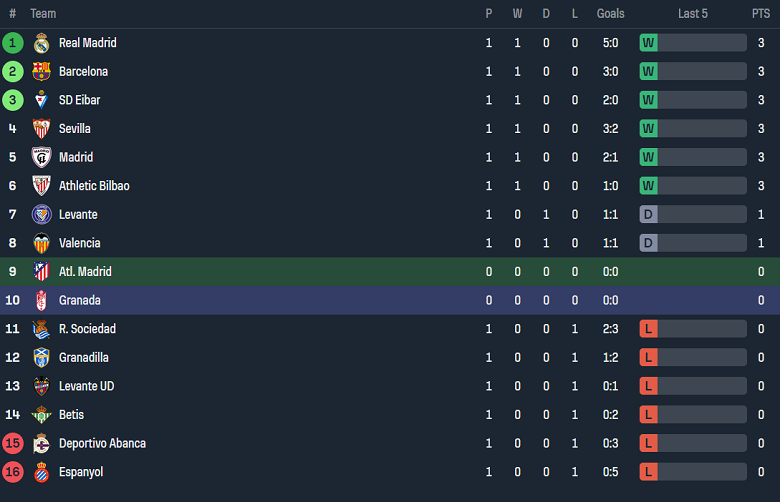The width and height of the screenshot is (780, 502).
Task: Open the R. Sociedad team link
Action: tap(87, 329)
